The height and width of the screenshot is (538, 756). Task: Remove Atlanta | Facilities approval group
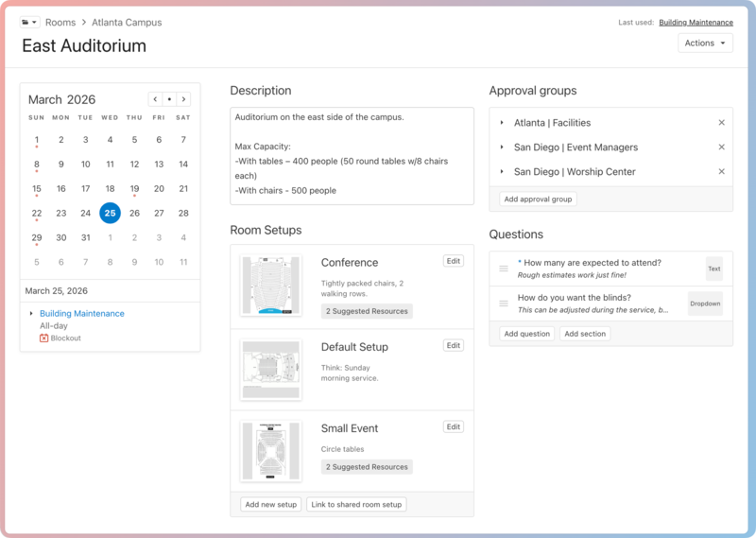[x=721, y=123]
